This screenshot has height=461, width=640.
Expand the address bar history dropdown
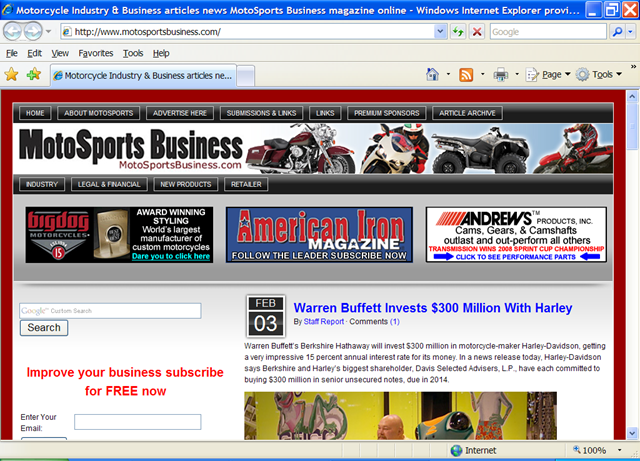click(440, 31)
